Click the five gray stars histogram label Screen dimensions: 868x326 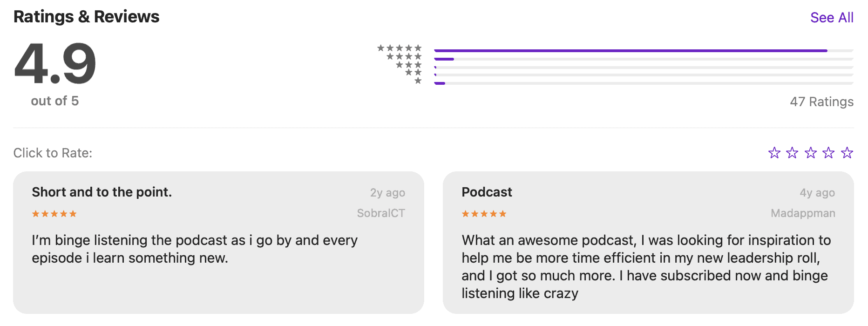click(399, 48)
